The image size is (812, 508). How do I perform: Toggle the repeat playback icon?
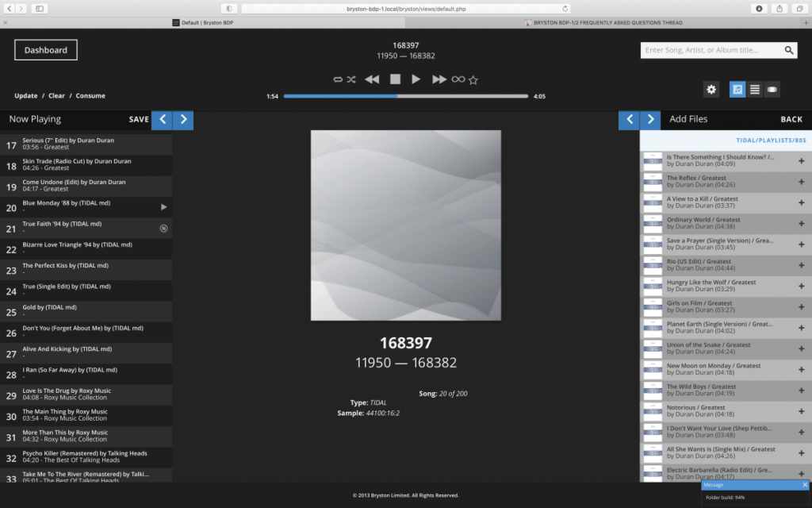[338, 79]
